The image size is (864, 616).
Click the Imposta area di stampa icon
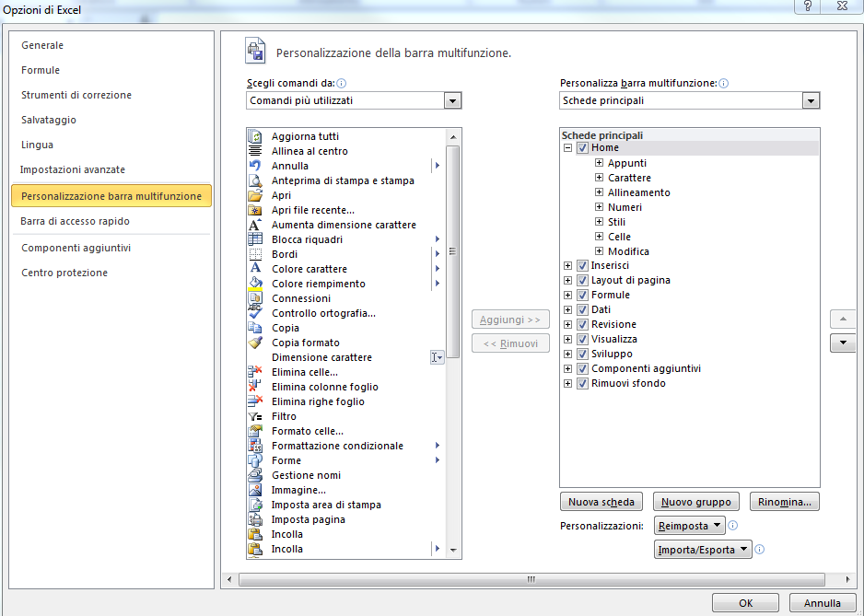(x=255, y=505)
